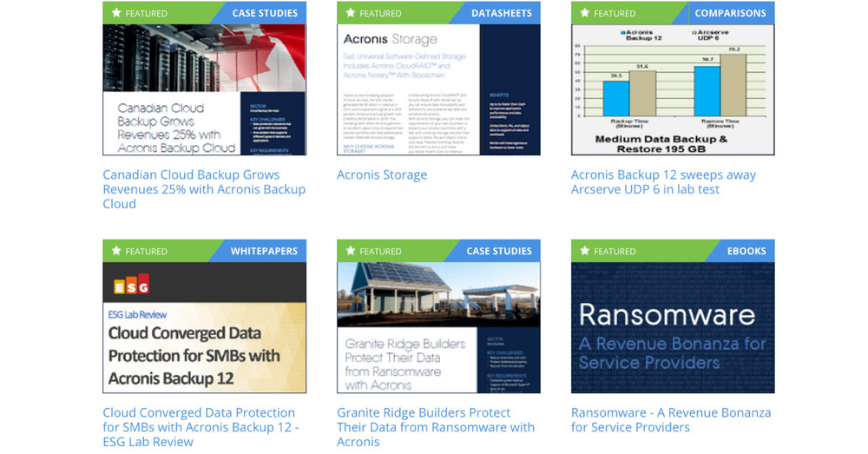Open the Acronis Storage title link
This screenshot has height=454, width=868.
click(x=382, y=175)
